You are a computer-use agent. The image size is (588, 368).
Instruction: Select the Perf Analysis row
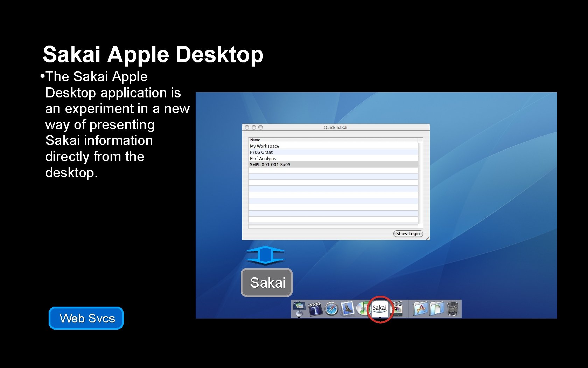pyautogui.click(x=333, y=158)
